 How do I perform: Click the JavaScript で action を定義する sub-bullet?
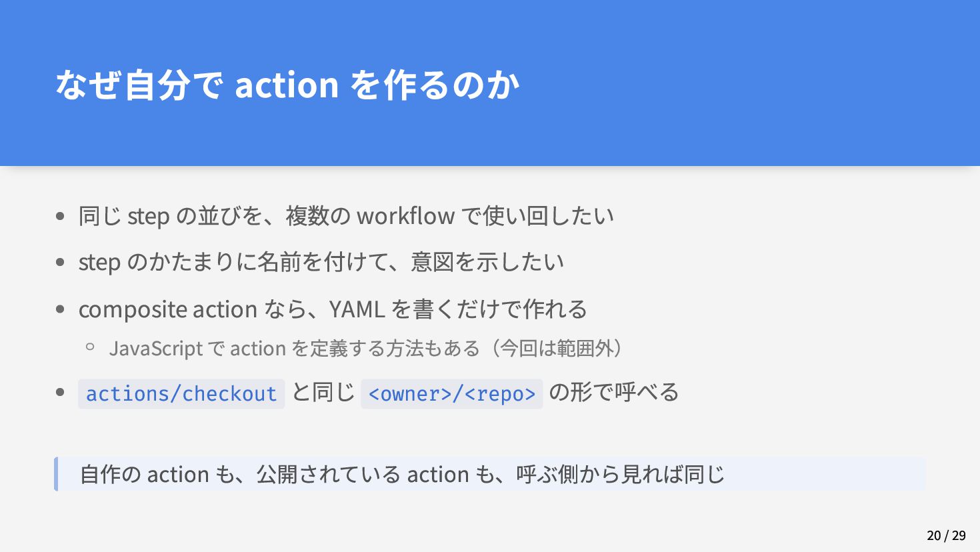(367, 348)
